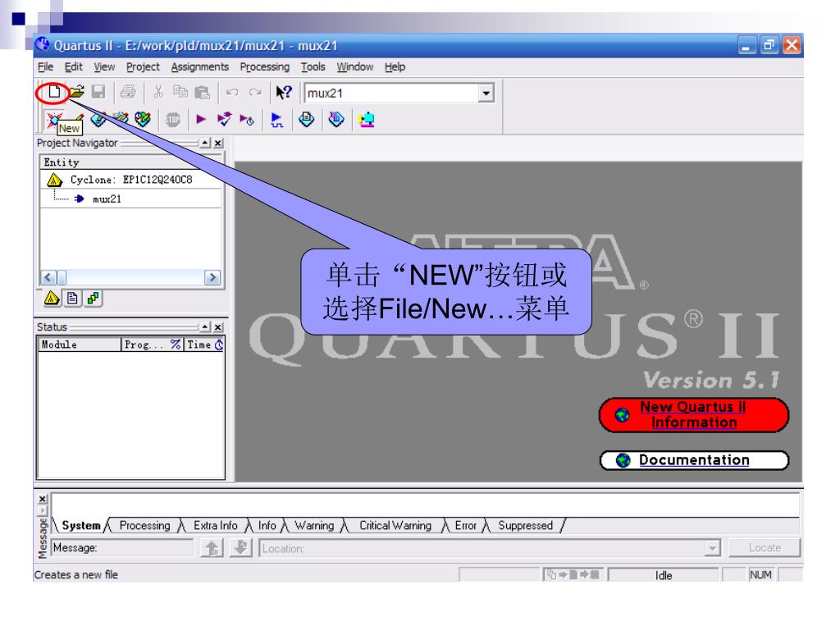Open the Documentation link
Screen dimensions: 840x630
tap(694, 460)
